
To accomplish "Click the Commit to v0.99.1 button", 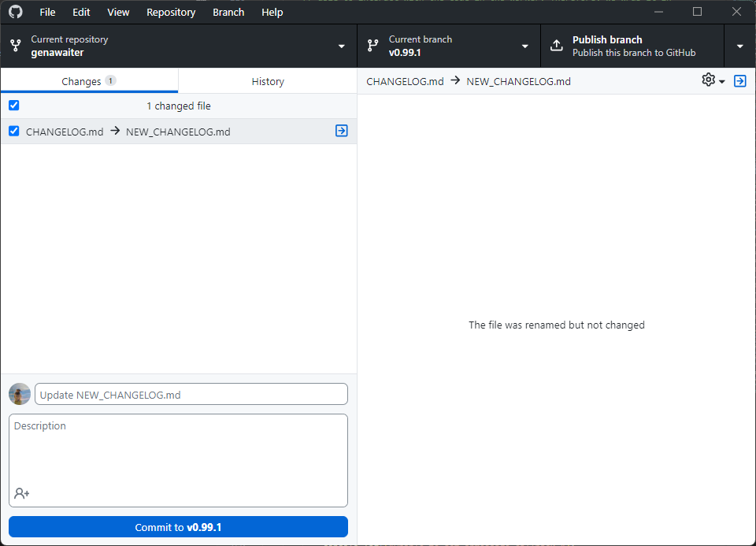I will 179,527.
